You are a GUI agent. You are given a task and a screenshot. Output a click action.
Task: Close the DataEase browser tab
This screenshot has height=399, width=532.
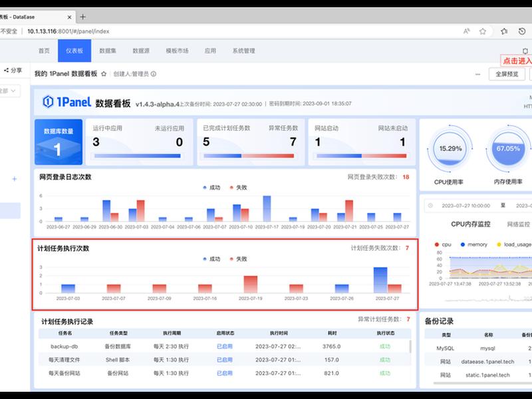coord(69,17)
